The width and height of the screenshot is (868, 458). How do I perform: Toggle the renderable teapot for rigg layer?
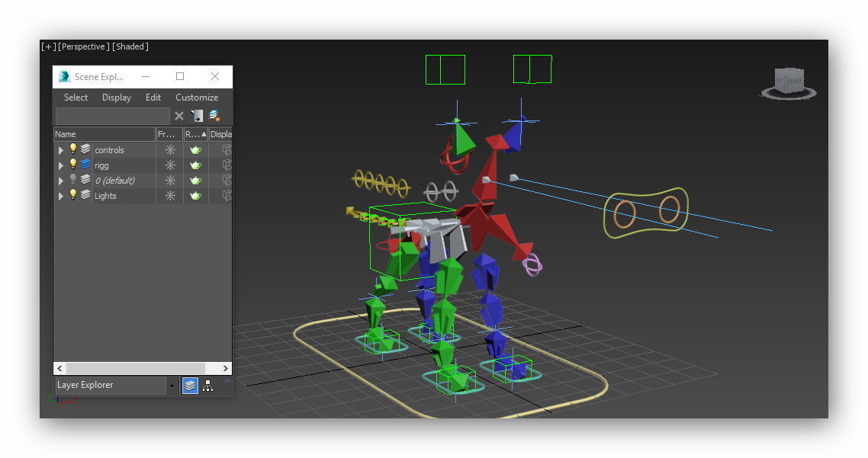click(x=195, y=165)
